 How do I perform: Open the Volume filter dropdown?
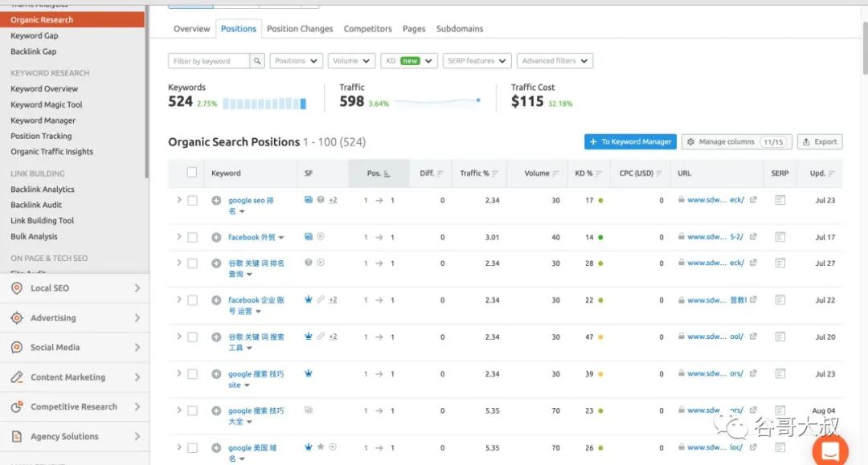pyautogui.click(x=351, y=61)
